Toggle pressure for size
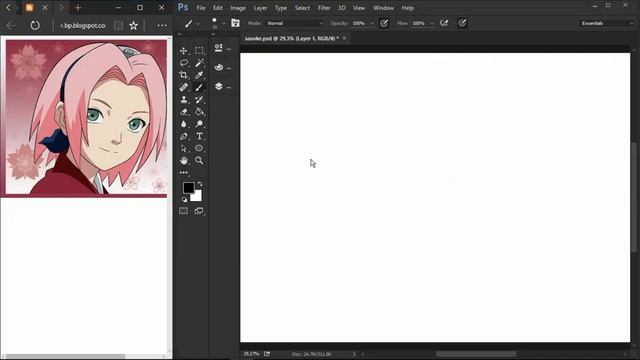The height and width of the screenshot is (360, 640). click(x=462, y=23)
